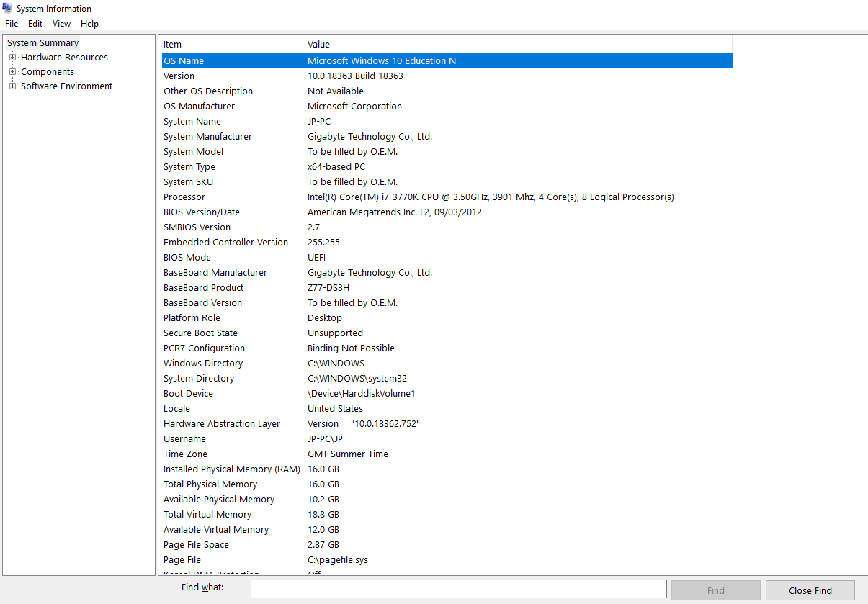868x604 pixels.
Task: Select the Available Virtual Memory row
Action: pyautogui.click(x=447, y=530)
